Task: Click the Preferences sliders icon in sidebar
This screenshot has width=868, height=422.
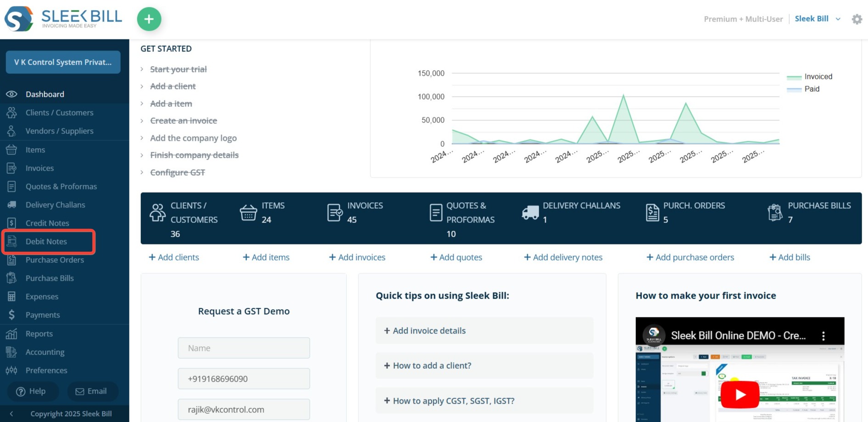Action: pyautogui.click(x=11, y=370)
